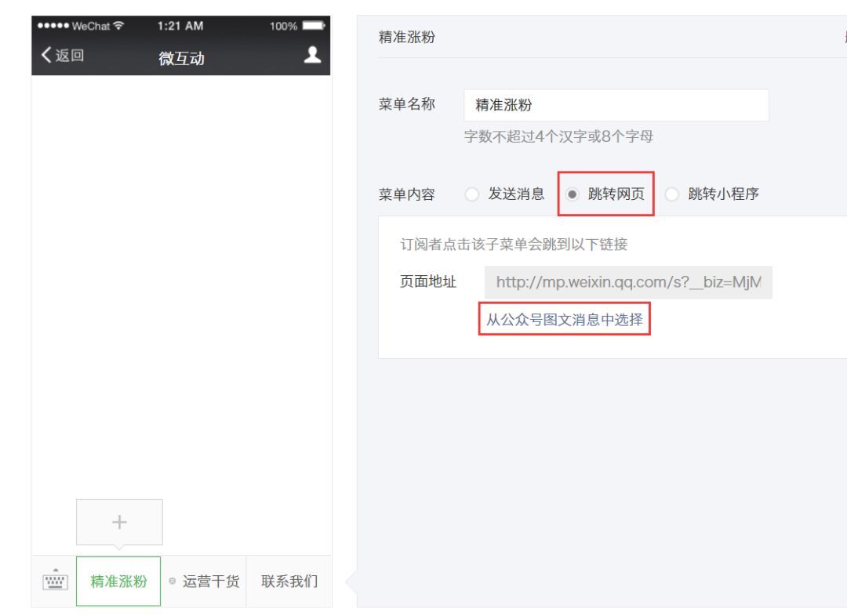The image size is (847, 616).
Task: Click the Wi-Fi icon in phone status bar
Action: click(x=119, y=25)
